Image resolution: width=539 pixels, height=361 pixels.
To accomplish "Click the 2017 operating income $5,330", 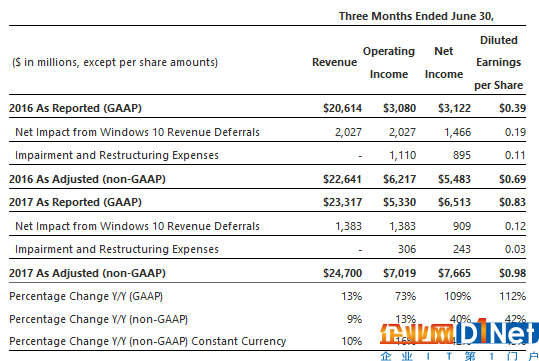I will coord(399,202).
